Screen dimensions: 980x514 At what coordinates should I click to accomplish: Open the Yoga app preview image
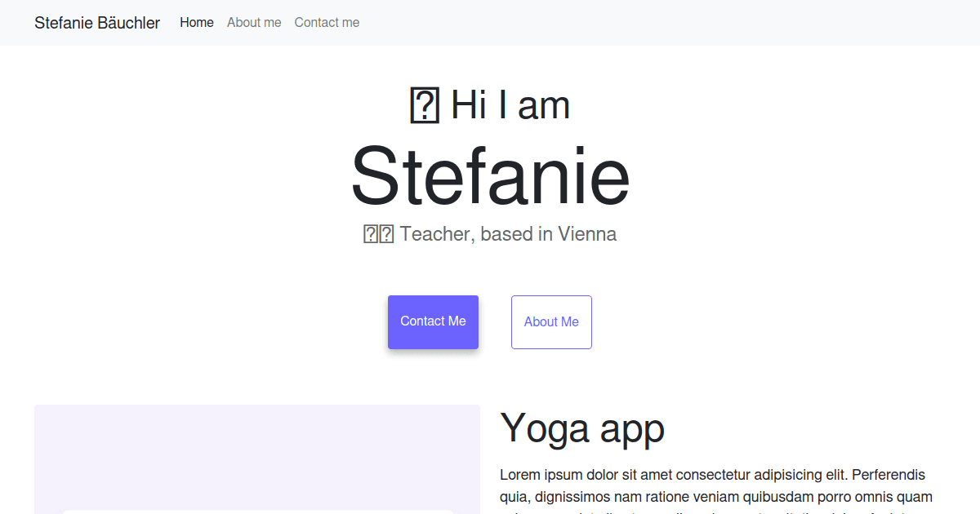257,459
